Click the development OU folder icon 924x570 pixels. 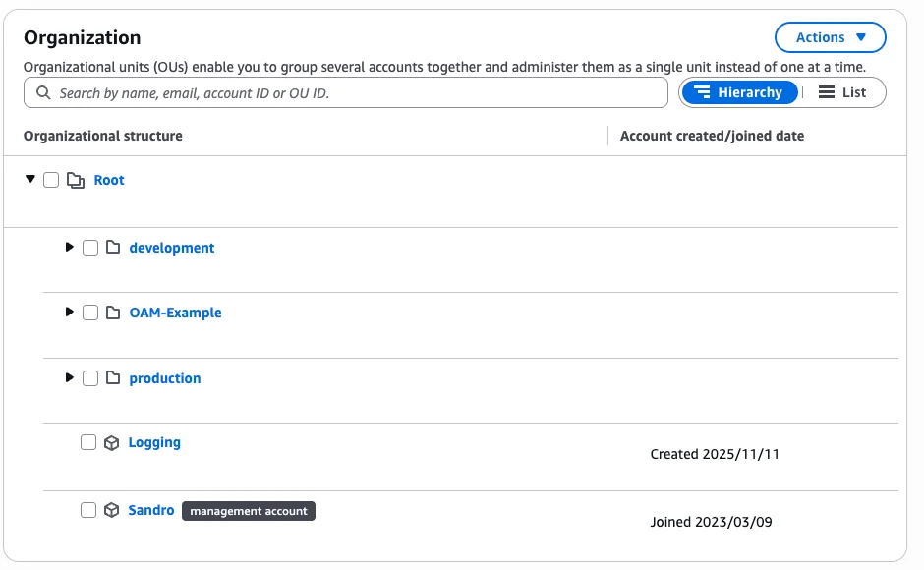point(112,248)
